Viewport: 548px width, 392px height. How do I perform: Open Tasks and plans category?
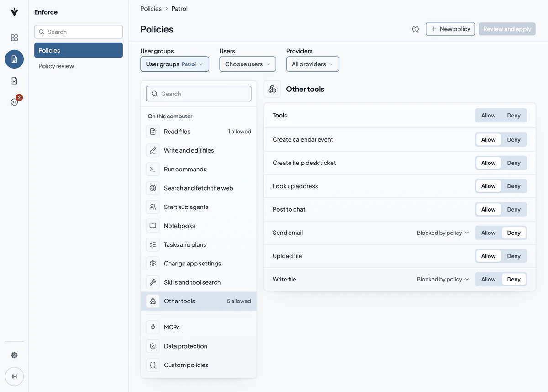point(199,244)
